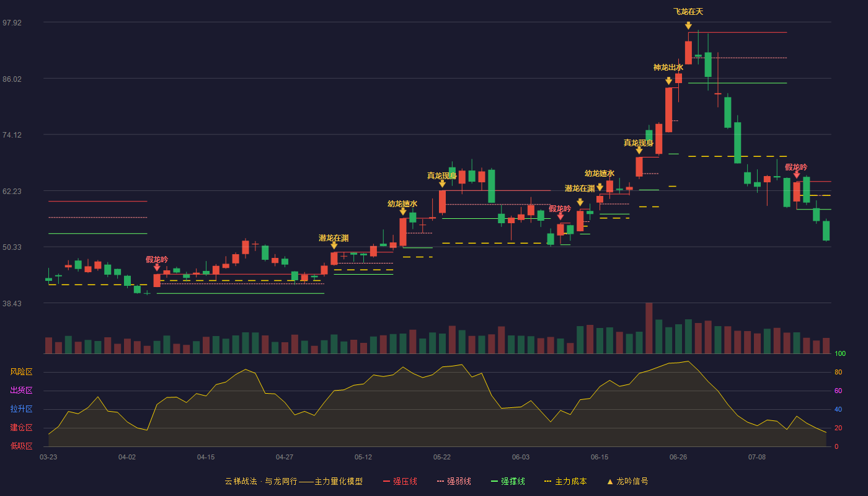This screenshot has height=496, width=868.
Task: Click the first 假龙吟 marker near 04-02
Action: pos(157,267)
